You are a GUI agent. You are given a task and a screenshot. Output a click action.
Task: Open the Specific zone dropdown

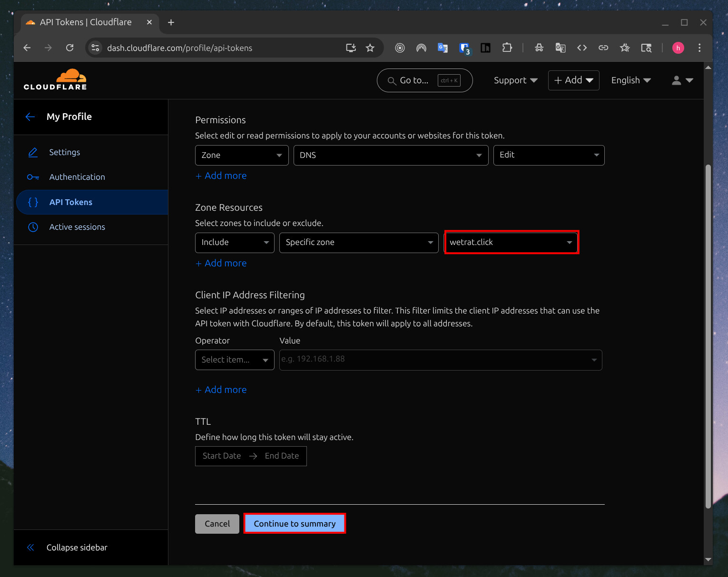[x=359, y=243]
